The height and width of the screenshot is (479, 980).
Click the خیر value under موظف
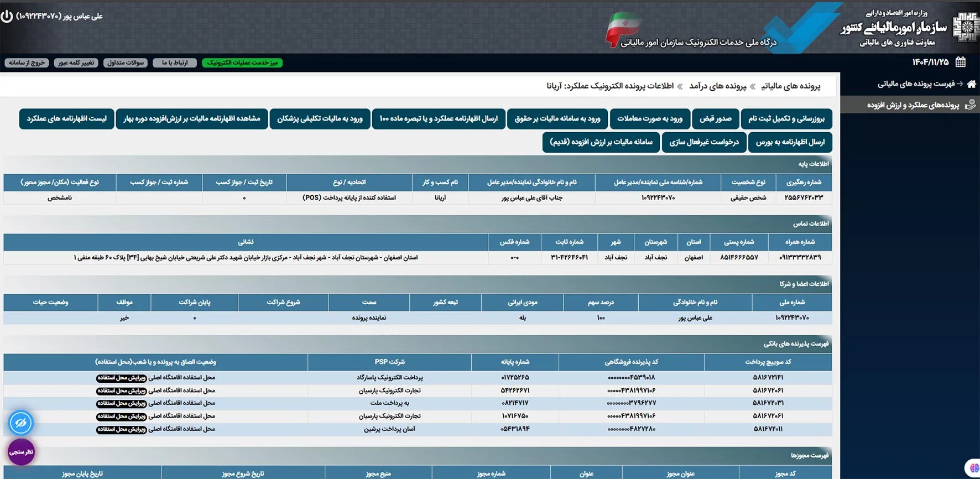point(124,317)
